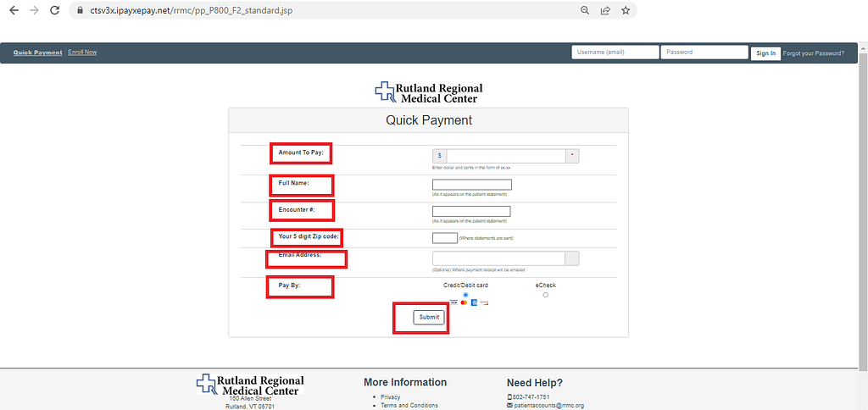The height and width of the screenshot is (410, 868).
Task: Open the Quick Payment tab
Action: tap(37, 53)
